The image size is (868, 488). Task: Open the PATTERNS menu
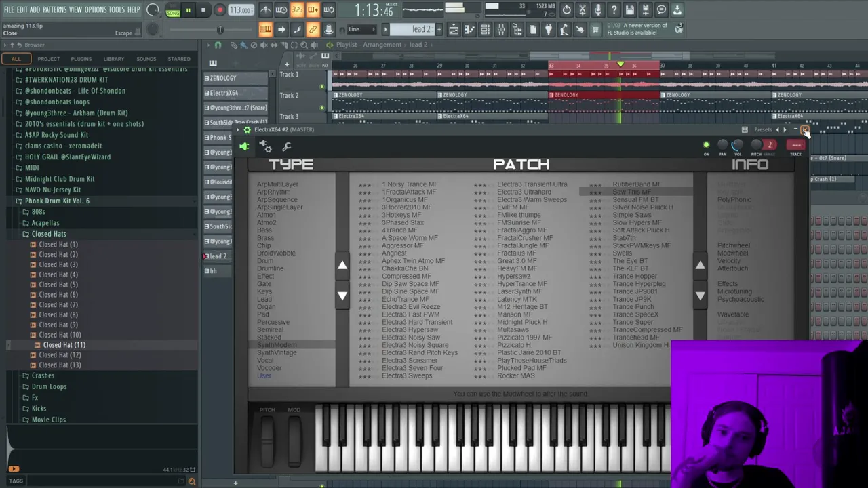pos(54,10)
